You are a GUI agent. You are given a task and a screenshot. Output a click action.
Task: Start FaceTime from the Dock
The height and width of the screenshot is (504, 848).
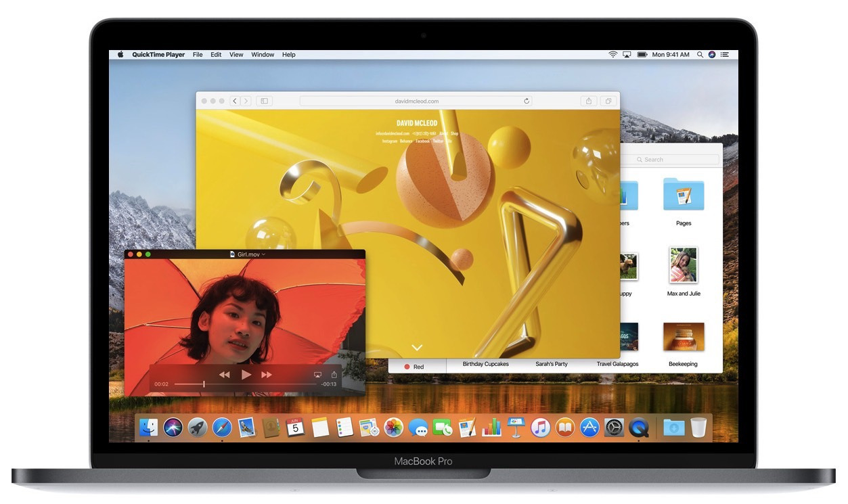[x=443, y=428]
